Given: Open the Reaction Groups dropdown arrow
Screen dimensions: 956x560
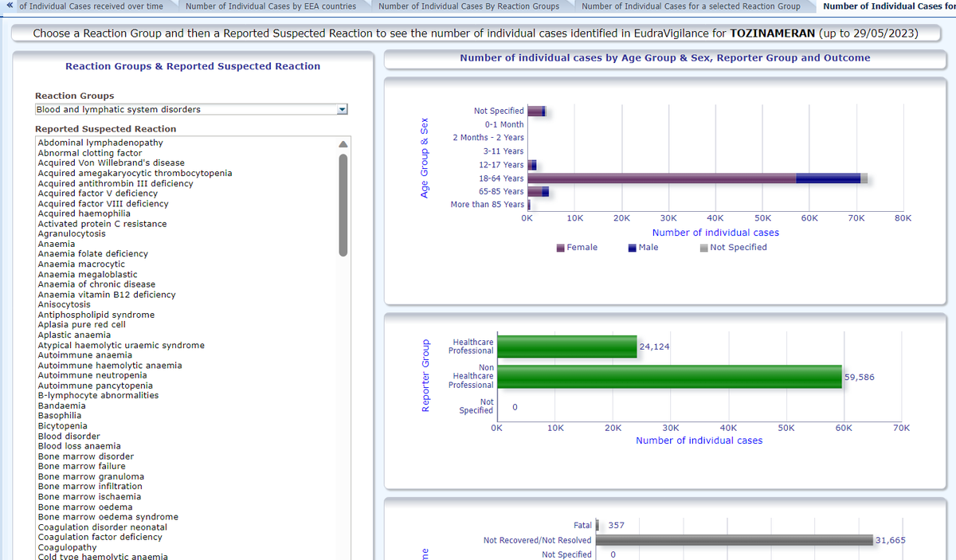Looking at the screenshot, I should point(343,110).
